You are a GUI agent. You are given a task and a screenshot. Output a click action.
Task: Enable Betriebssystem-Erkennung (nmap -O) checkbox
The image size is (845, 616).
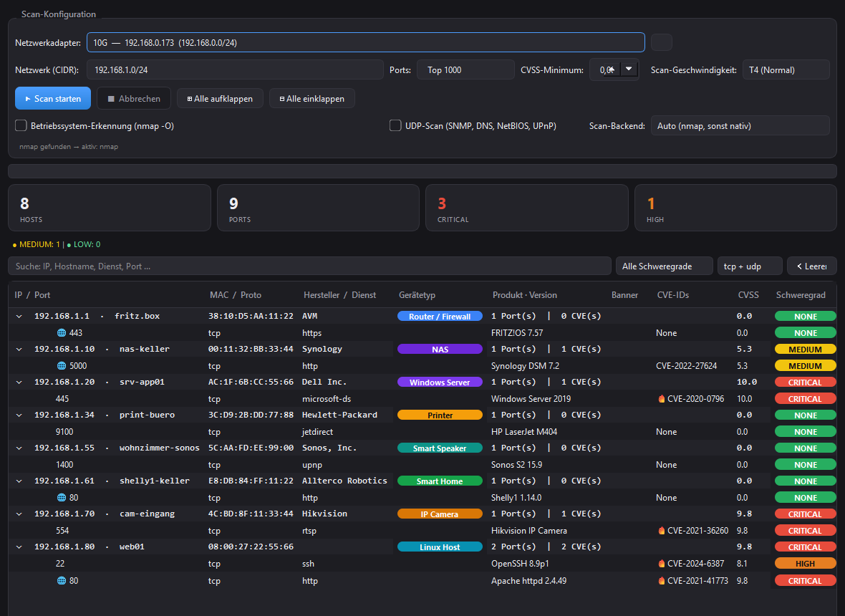[21, 125]
